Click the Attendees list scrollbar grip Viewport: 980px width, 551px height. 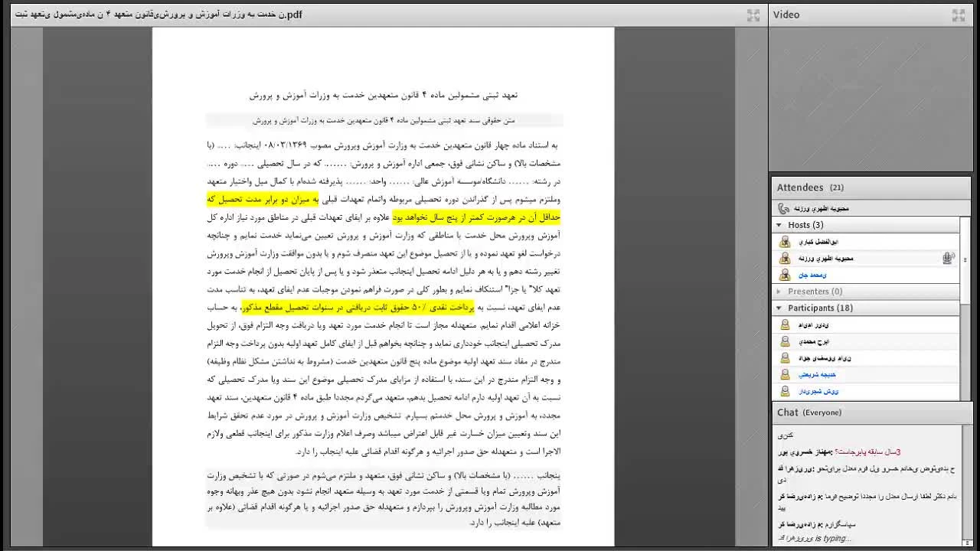(x=965, y=260)
